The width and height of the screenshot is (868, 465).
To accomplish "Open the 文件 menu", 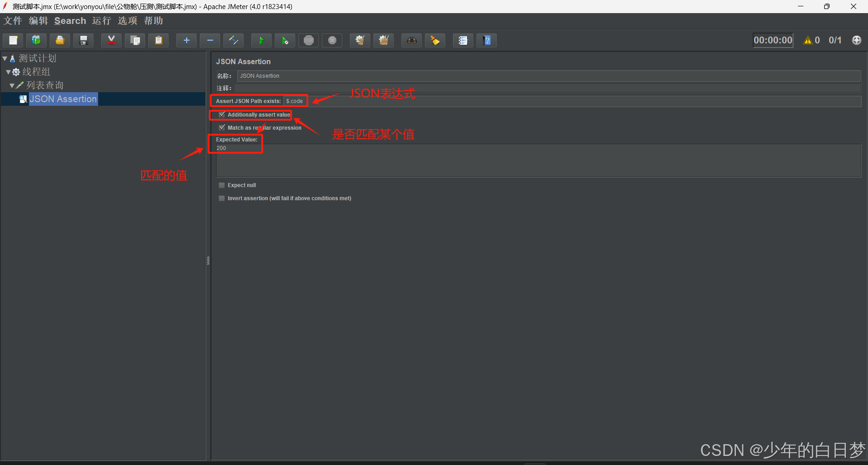I will [x=13, y=21].
